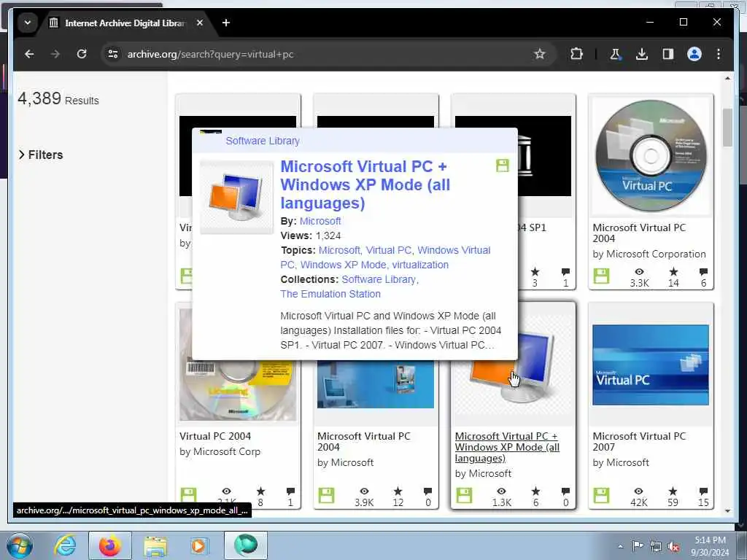Open the virtualization topic link
The image size is (747, 560).
(x=420, y=265)
